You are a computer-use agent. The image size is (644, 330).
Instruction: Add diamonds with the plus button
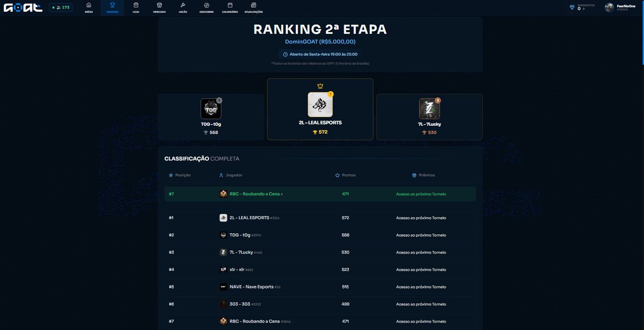click(x=584, y=9)
